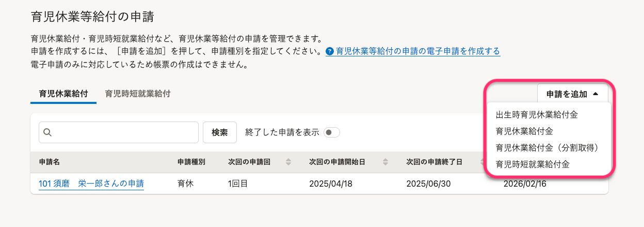Screen dimensions: 644x227
Task: Open 101 須磨 栄一郎さんの申請 link
Action: point(91,184)
